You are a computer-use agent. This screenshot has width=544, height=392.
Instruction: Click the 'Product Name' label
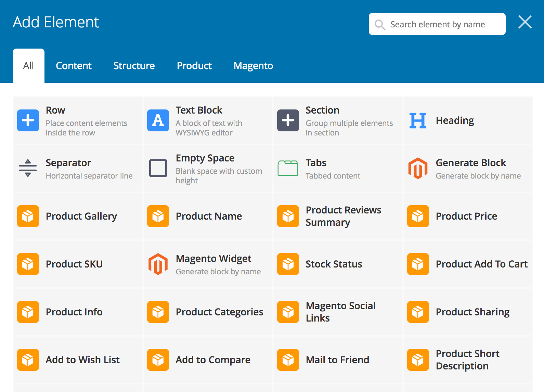point(209,216)
